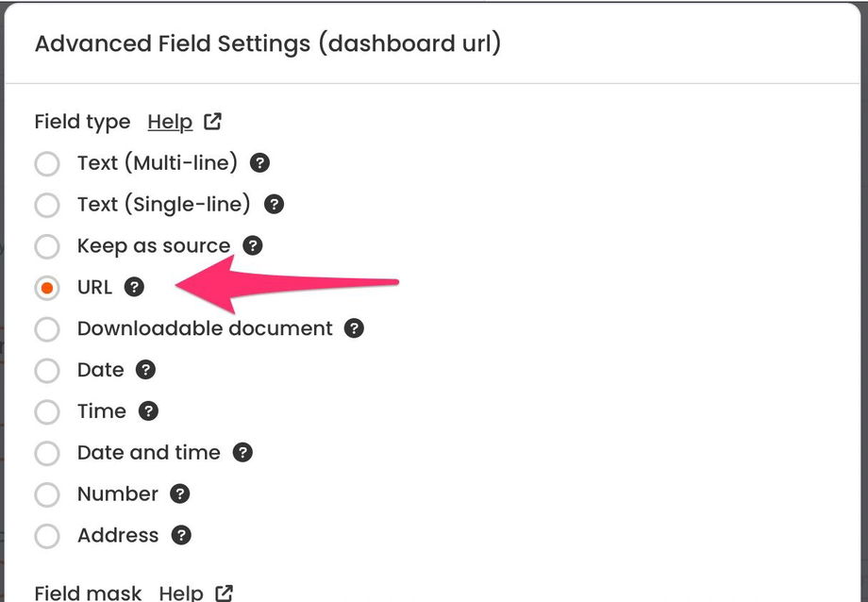Click the Time option's help icon
Screen dimensions: 868x602
pos(150,411)
